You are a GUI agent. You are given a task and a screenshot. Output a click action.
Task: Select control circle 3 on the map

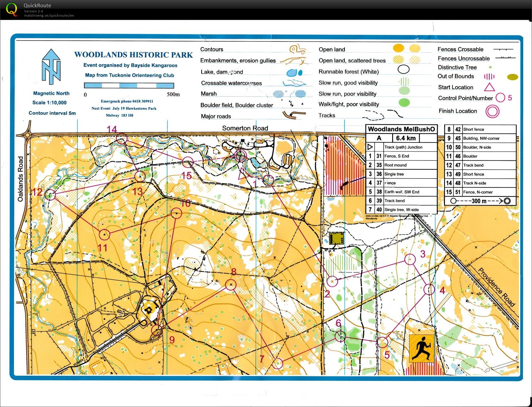[x=410, y=259]
